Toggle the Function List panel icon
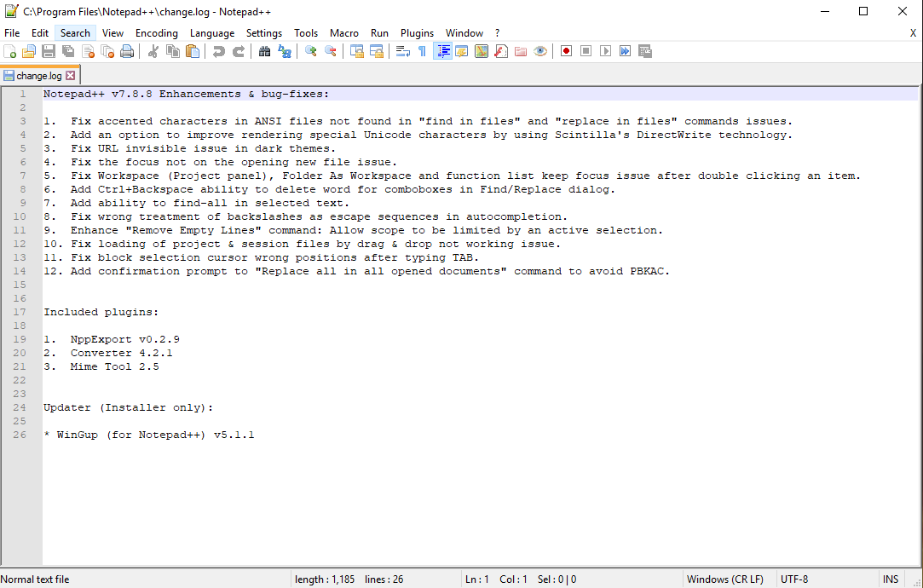 pos(501,51)
